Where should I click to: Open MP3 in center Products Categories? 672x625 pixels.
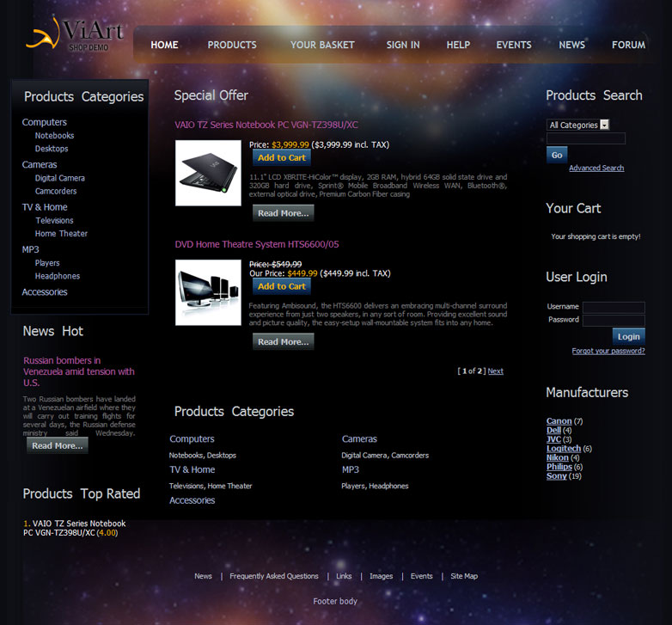coord(350,469)
